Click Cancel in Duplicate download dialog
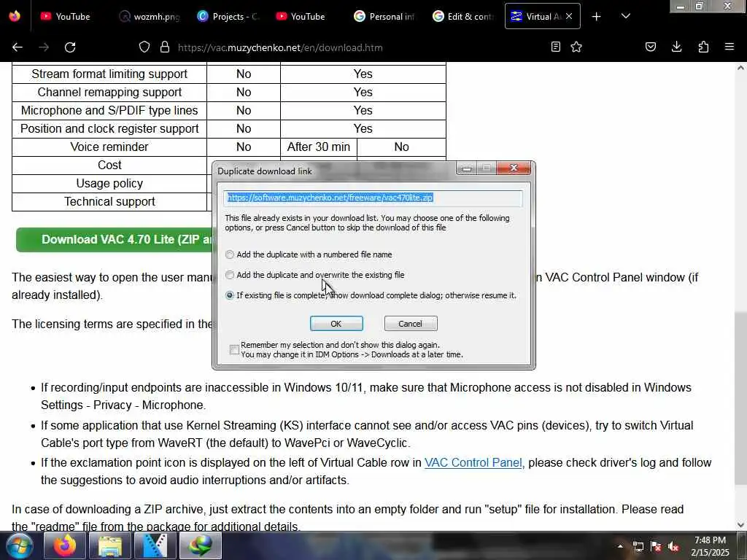 point(411,323)
